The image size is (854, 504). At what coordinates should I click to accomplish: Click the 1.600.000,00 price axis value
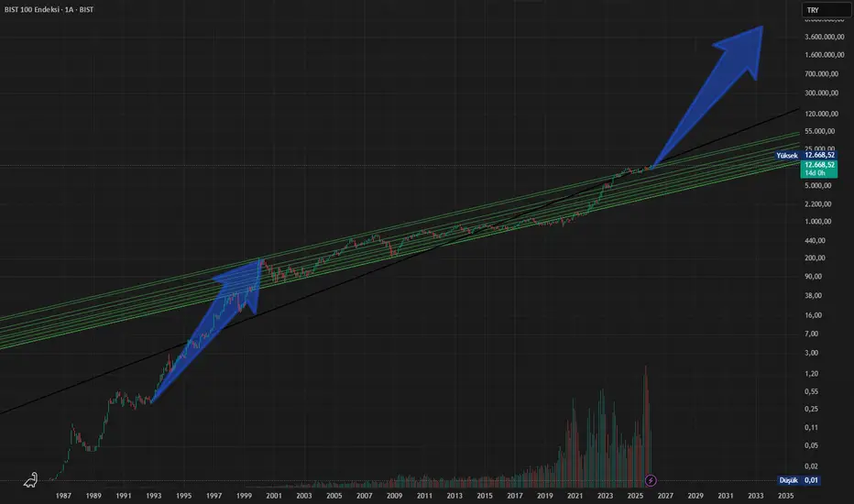click(x=825, y=55)
